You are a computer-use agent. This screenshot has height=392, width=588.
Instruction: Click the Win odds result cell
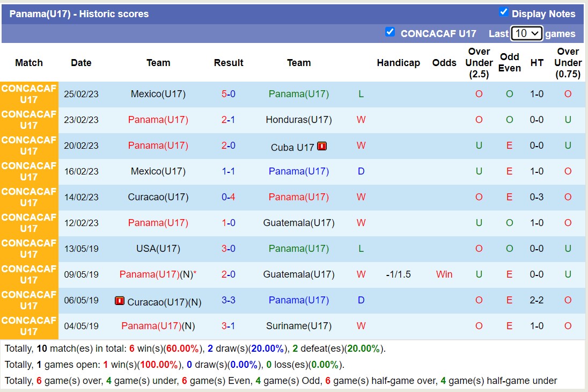click(x=444, y=274)
